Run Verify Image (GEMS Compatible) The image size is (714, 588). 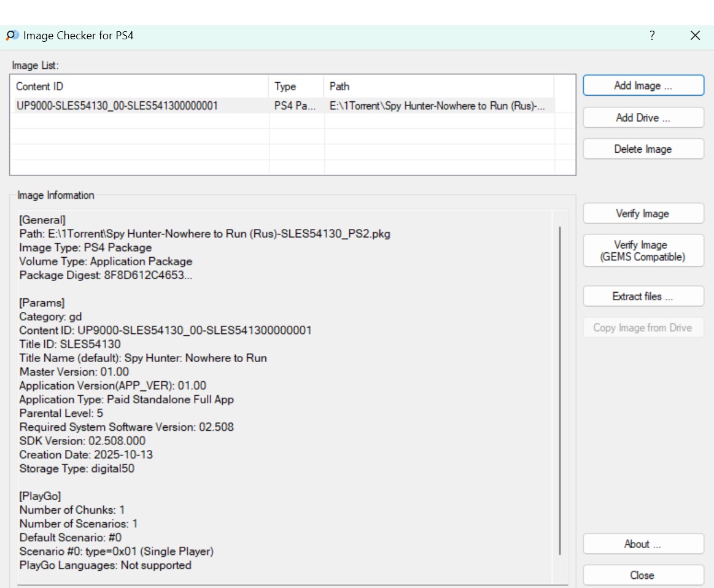coord(643,251)
